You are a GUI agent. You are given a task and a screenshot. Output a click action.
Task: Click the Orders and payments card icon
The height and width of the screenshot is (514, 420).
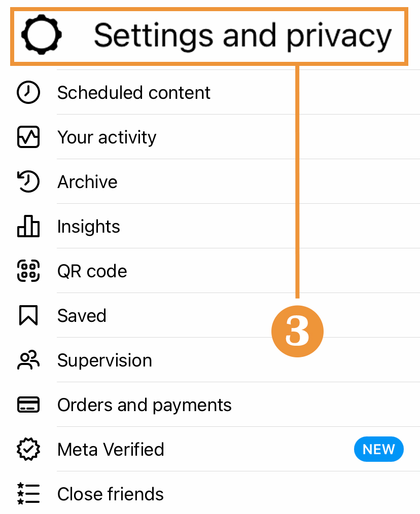click(x=28, y=405)
